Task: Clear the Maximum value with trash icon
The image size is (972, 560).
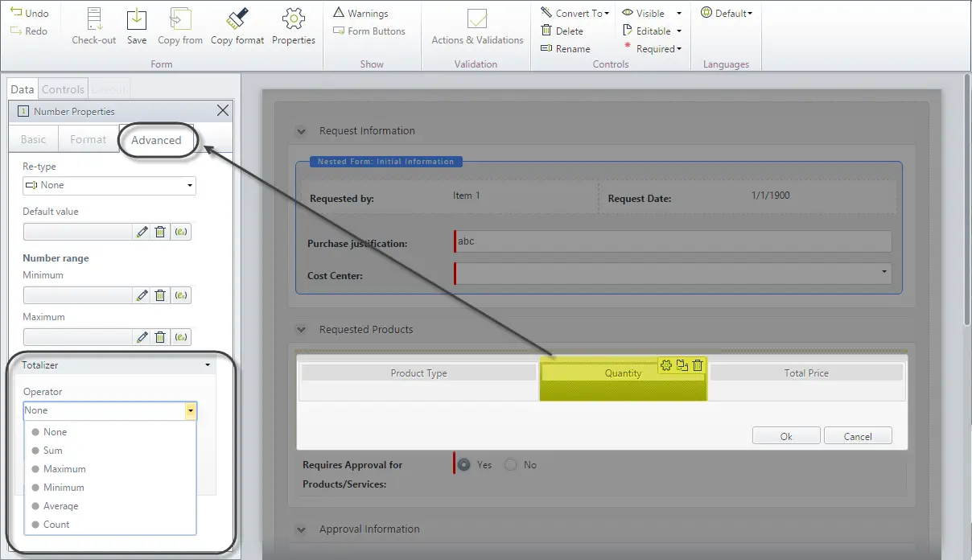Action: point(160,337)
